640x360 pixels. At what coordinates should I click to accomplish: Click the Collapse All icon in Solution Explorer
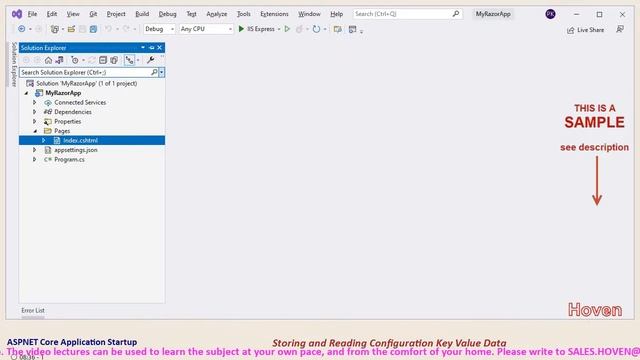(103, 60)
